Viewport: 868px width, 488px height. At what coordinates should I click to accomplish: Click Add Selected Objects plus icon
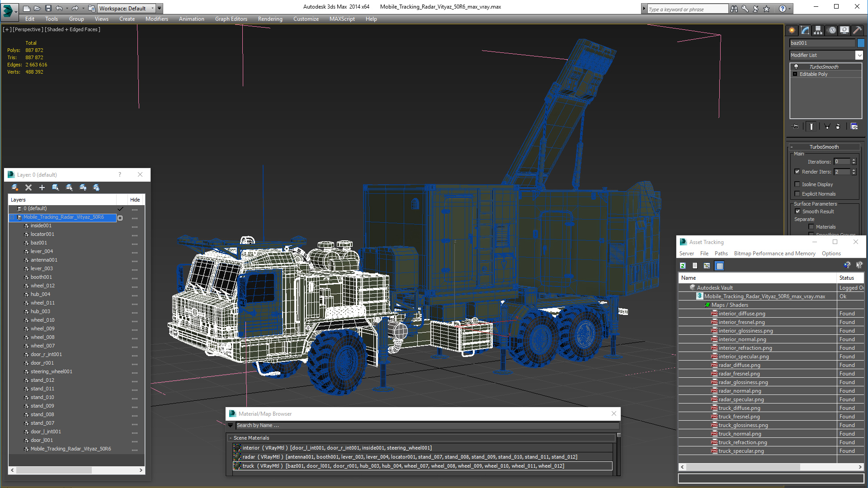[x=42, y=188]
